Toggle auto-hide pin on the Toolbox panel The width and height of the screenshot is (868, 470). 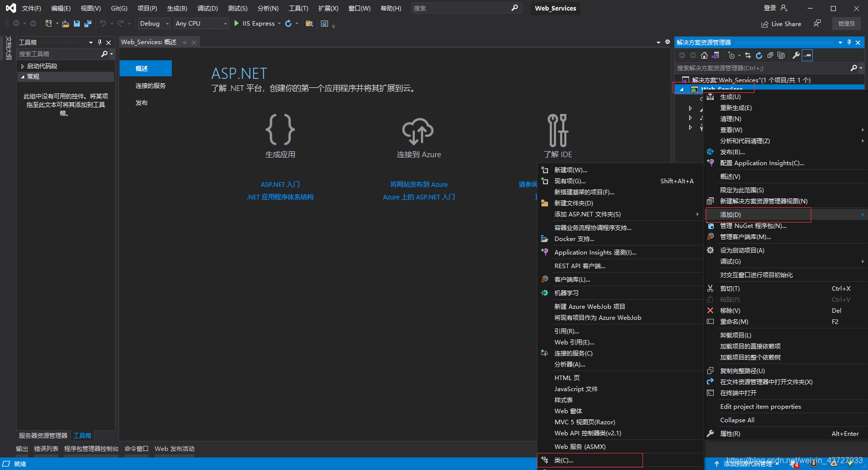pos(99,42)
